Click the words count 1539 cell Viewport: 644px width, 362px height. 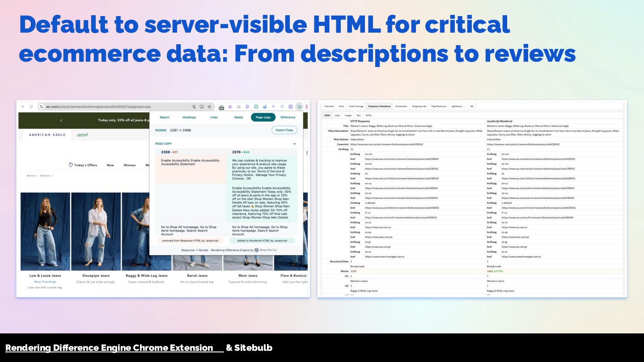click(x=353, y=271)
